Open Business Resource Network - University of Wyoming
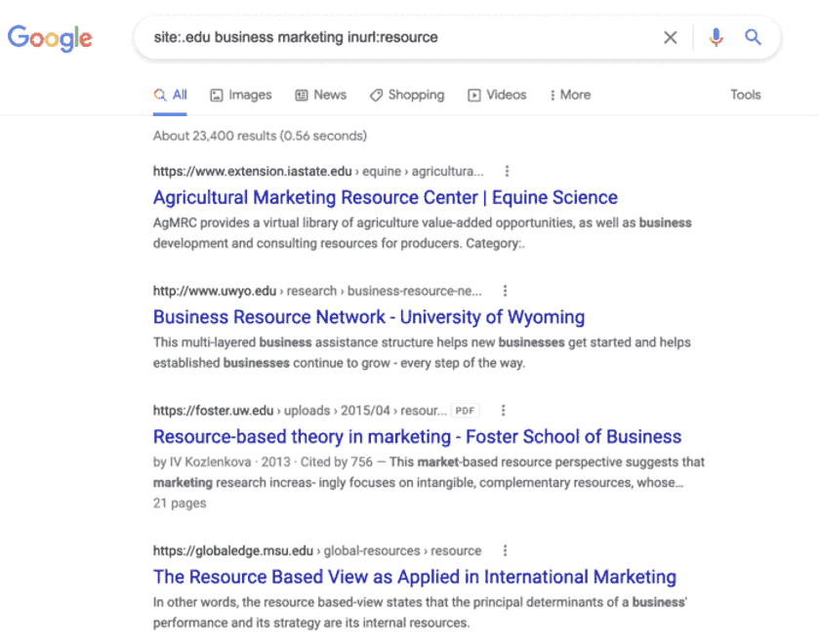The image size is (819, 644). pyautogui.click(x=369, y=317)
